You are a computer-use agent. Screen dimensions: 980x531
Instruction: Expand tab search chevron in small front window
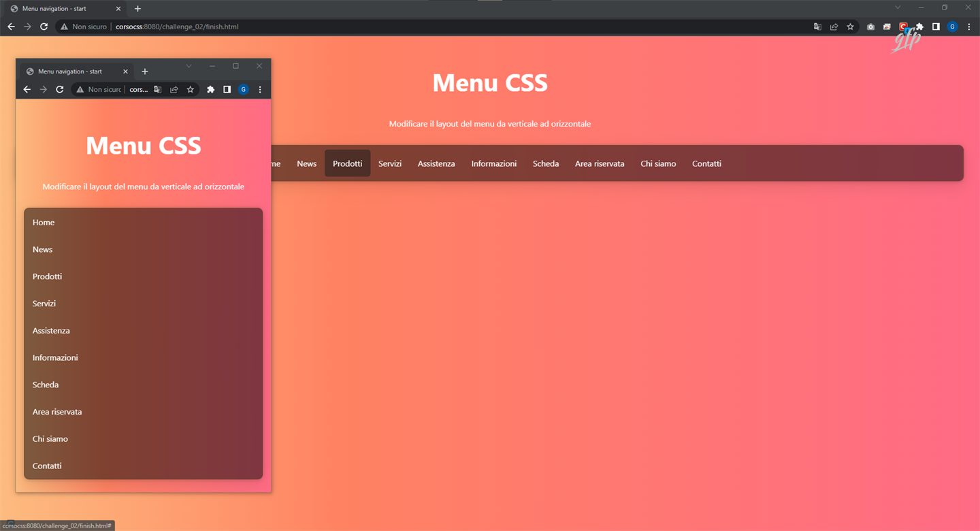pos(189,66)
